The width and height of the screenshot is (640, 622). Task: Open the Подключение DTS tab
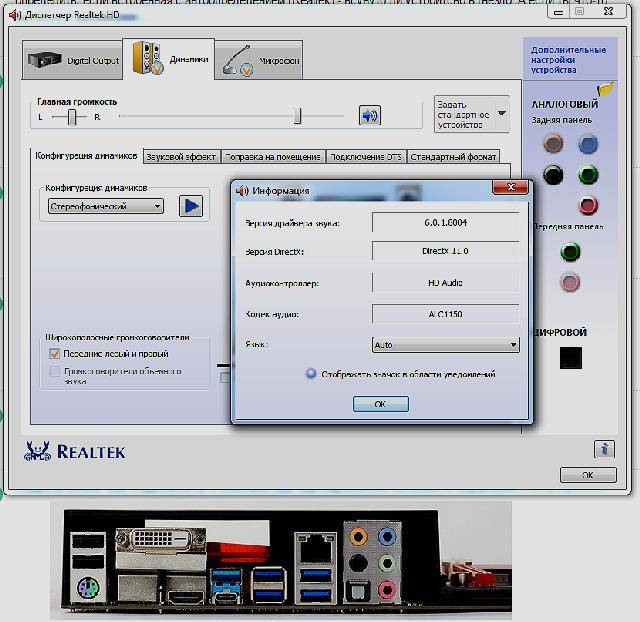click(366, 157)
